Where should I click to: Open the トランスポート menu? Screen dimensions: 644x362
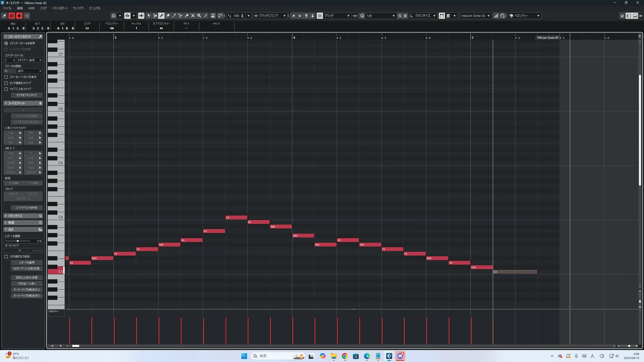(60, 8)
